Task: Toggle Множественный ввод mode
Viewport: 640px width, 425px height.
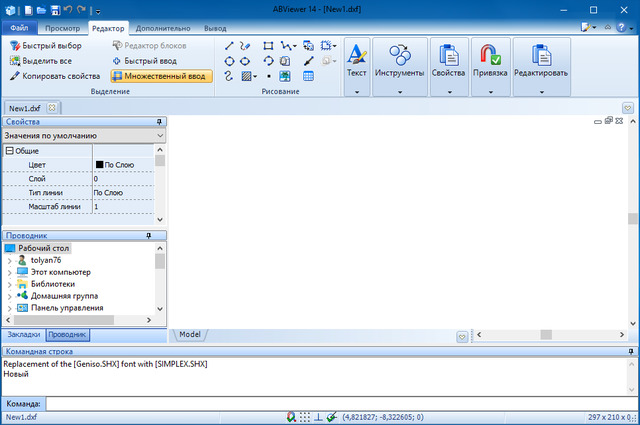Action: (x=161, y=75)
